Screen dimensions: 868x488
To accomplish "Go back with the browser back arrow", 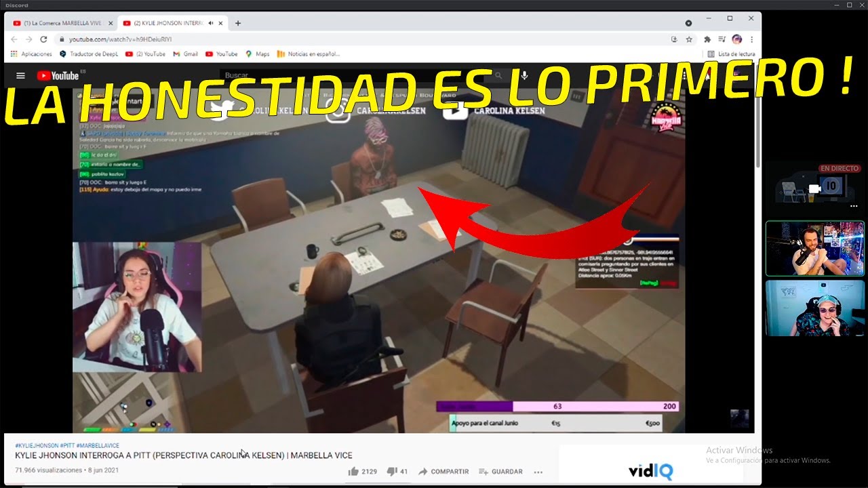I will point(14,39).
